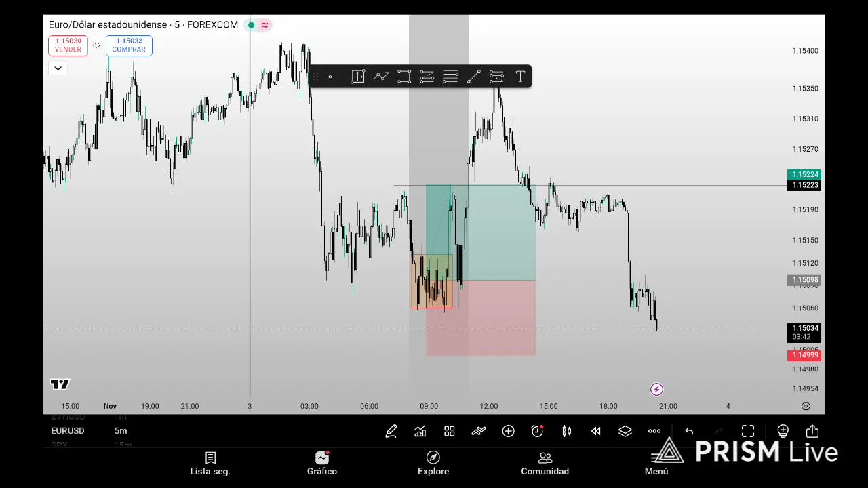Click the VENDER sell button

coord(68,45)
